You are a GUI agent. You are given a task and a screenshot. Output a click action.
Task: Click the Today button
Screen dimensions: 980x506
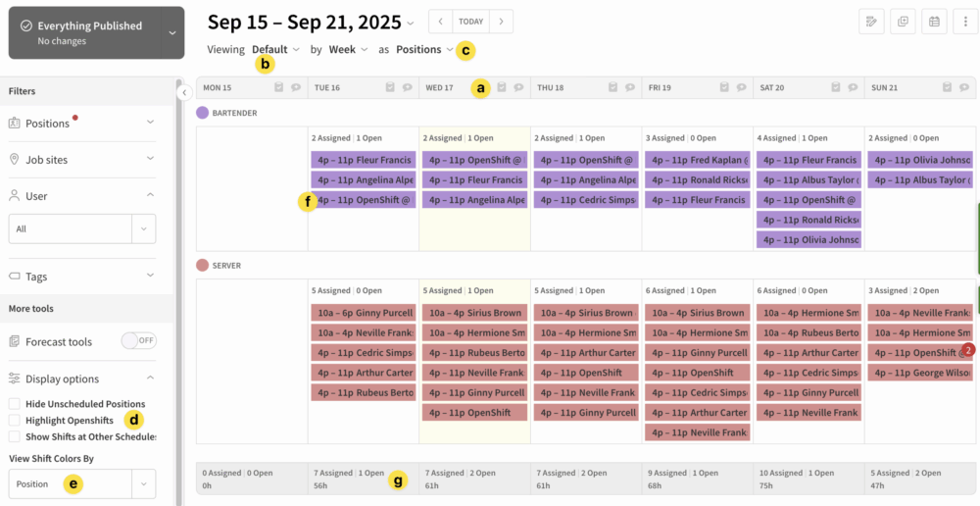(470, 22)
